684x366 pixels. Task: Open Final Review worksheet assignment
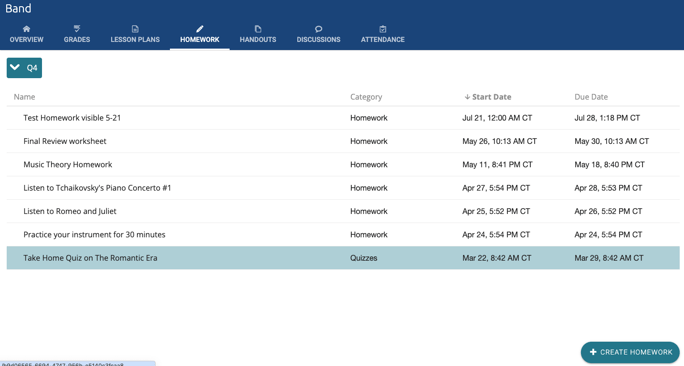click(x=65, y=141)
